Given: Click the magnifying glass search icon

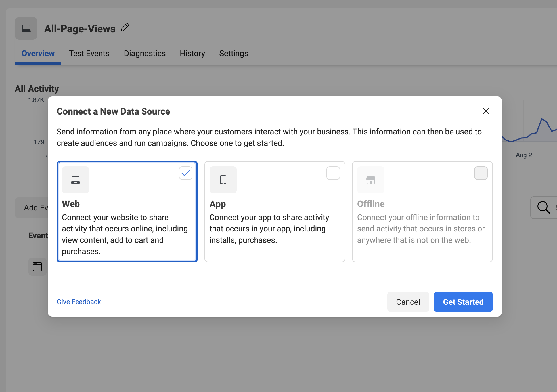Looking at the screenshot, I should click(x=543, y=207).
